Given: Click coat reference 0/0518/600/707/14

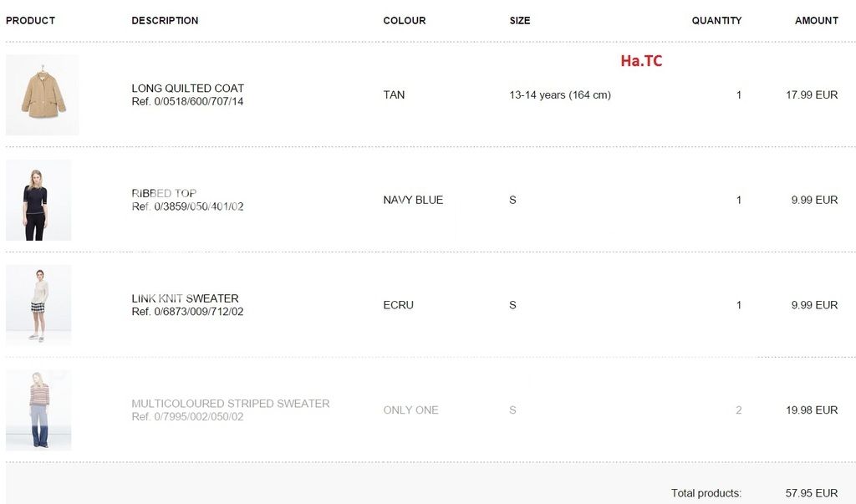Looking at the screenshot, I should [187, 102].
